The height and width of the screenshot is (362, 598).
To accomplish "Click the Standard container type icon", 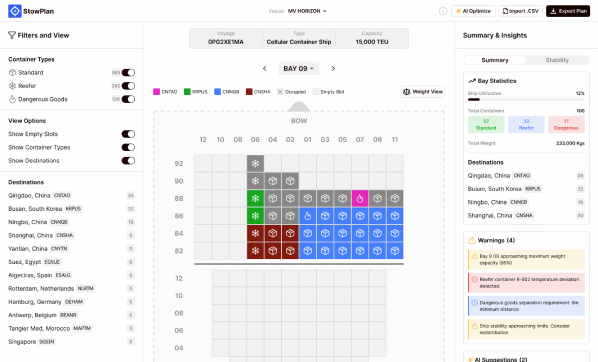I will (12, 72).
